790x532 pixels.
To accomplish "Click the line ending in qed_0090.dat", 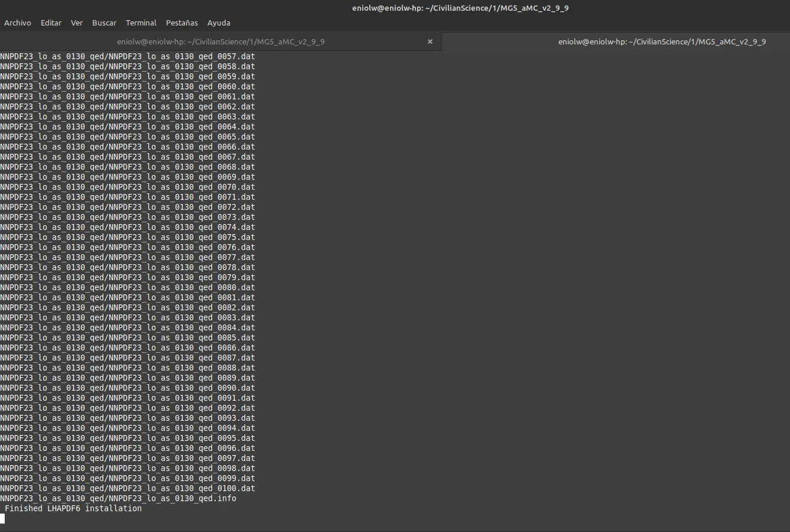I will click(127, 388).
